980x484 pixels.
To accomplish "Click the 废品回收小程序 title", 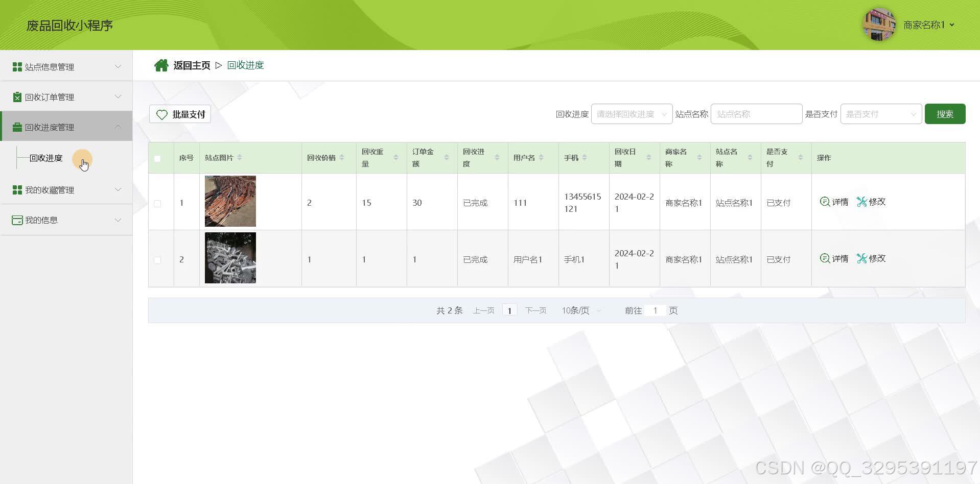I will point(69,26).
